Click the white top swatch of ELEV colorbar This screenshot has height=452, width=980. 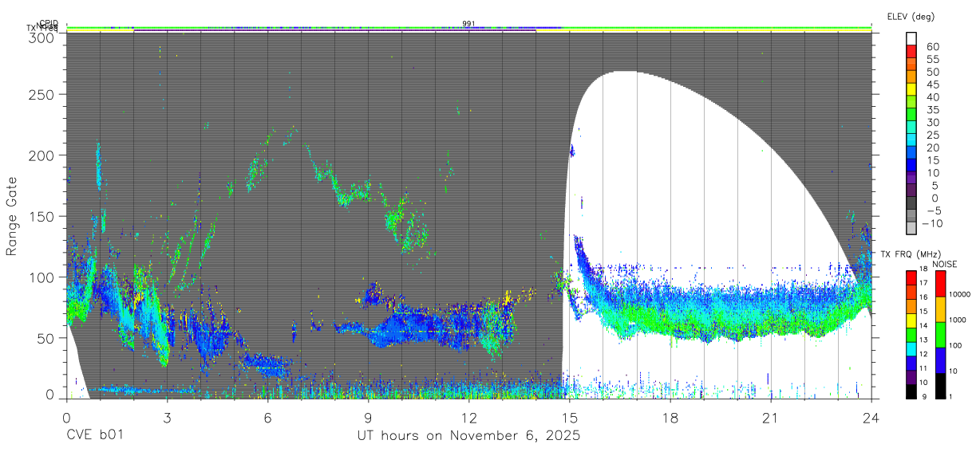(912, 38)
